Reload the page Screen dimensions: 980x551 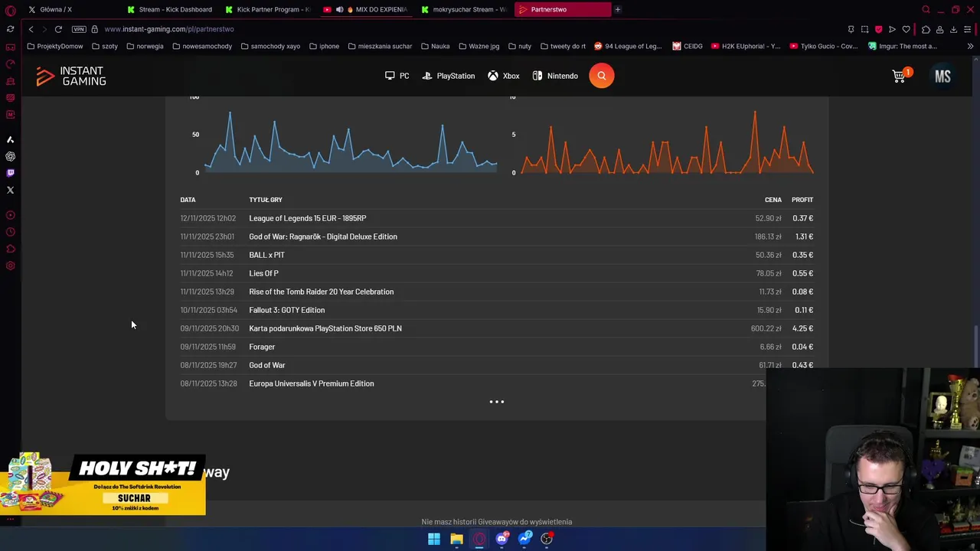pyautogui.click(x=58, y=29)
